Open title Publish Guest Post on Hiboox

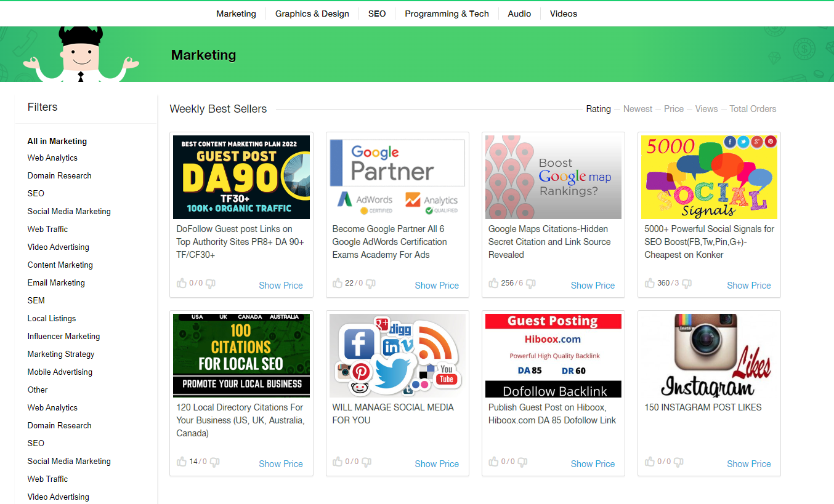tap(553, 414)
